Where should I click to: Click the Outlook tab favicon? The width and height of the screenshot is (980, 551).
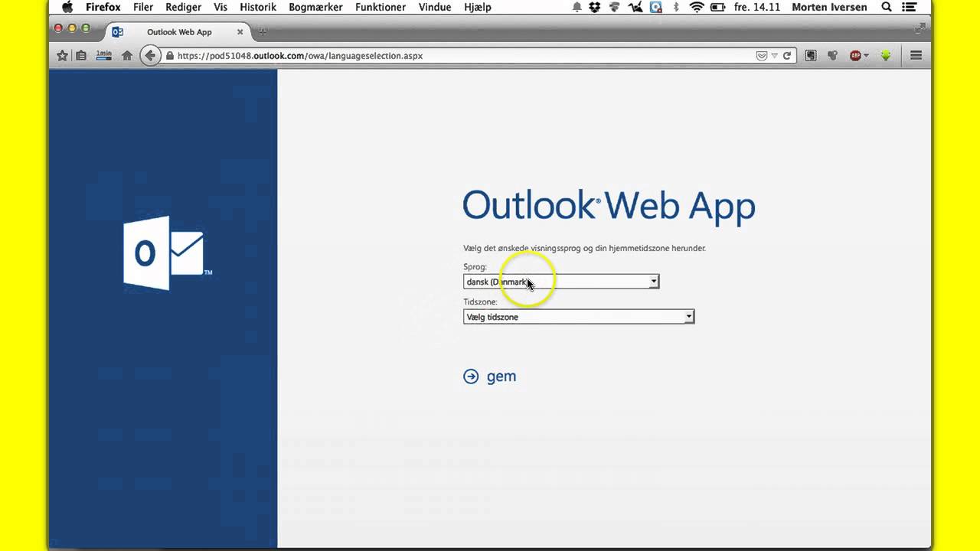tap(117, 32)
